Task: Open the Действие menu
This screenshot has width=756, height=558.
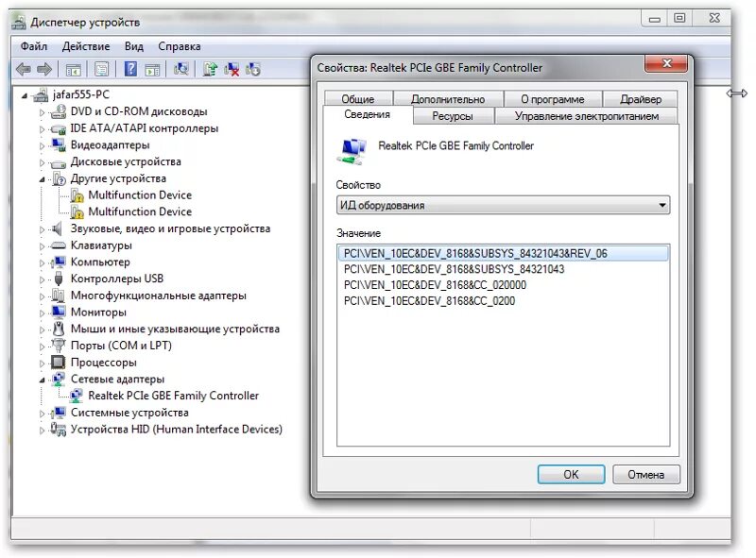Action: (x=86, y=46)
